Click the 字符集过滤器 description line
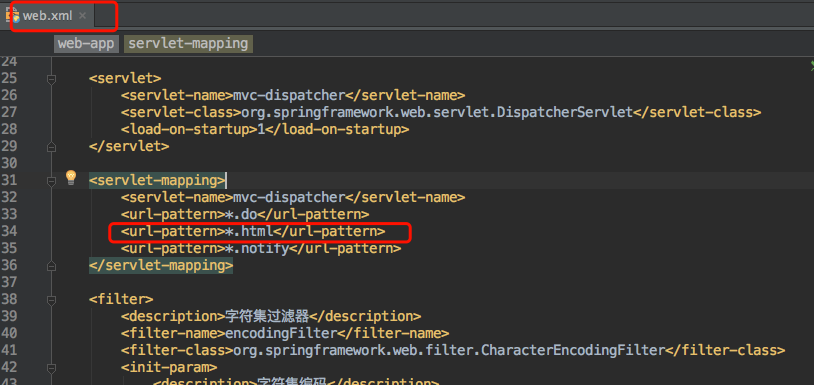Viewport: 814px width, 385px height. point(271,316)
